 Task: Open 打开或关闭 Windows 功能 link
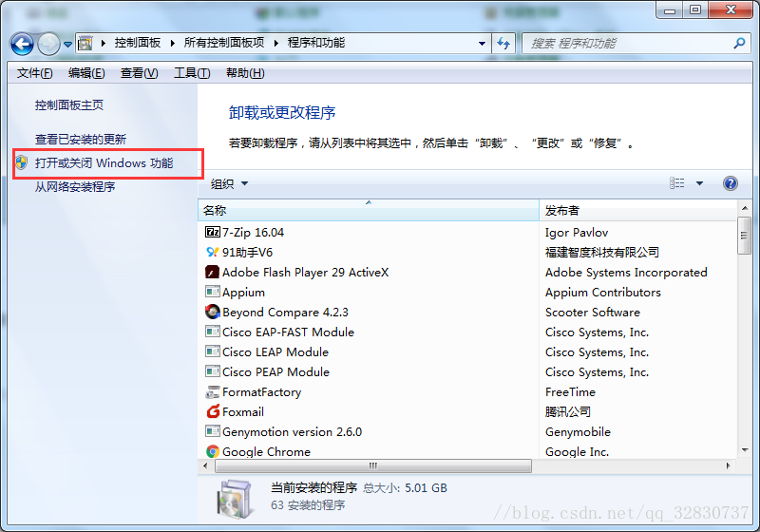(104, 162)
